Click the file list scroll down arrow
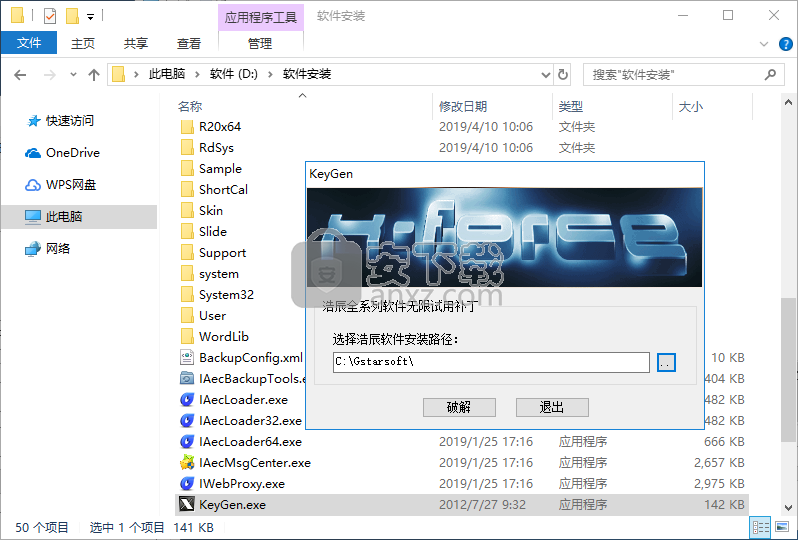The height and width of the screenshot is (540, 798). 788,507
